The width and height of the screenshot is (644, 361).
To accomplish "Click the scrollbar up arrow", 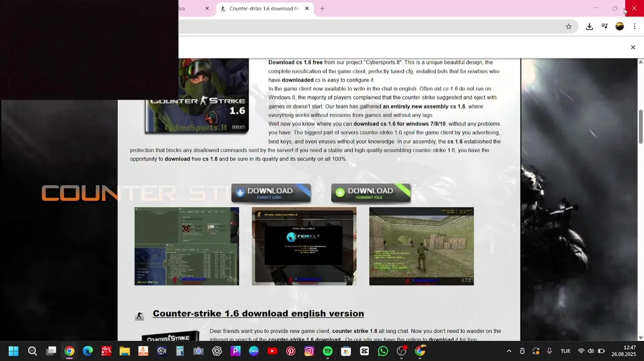I will (x=640, y=62).
